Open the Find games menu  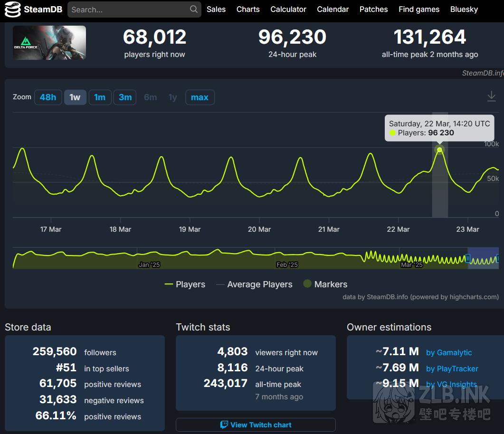(x=419, y=9)
